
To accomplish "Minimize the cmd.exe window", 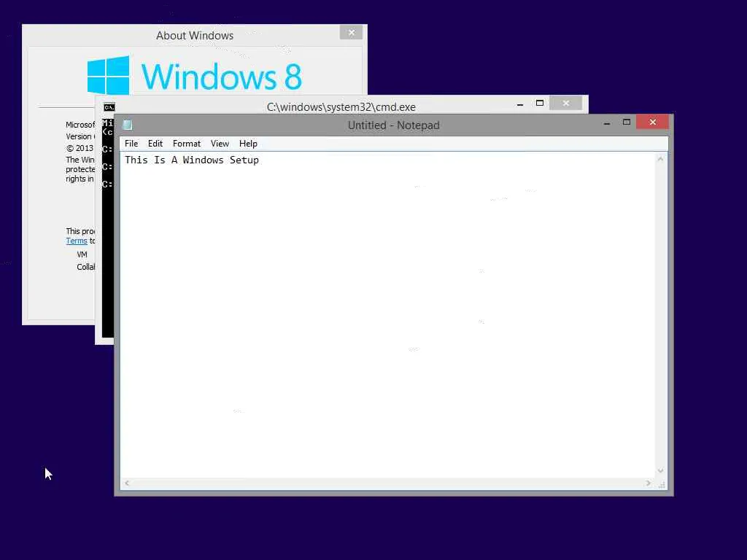I will pos(520,104).
